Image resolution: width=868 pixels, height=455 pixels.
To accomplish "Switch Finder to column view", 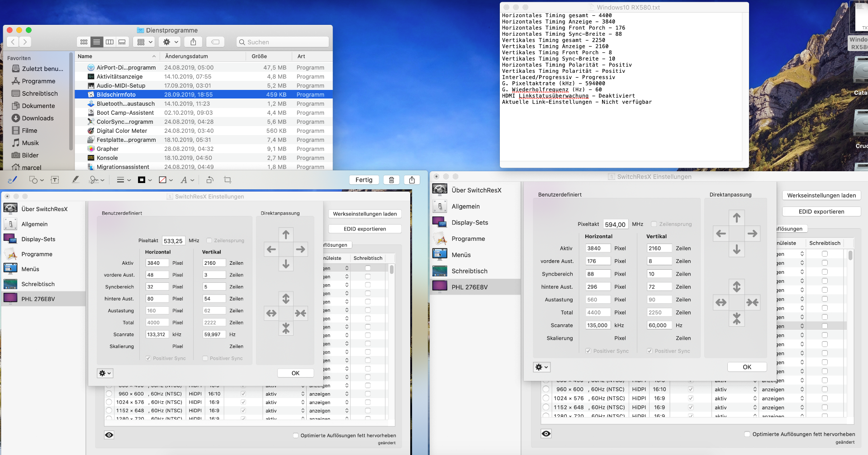I will [x=109, y=42].
